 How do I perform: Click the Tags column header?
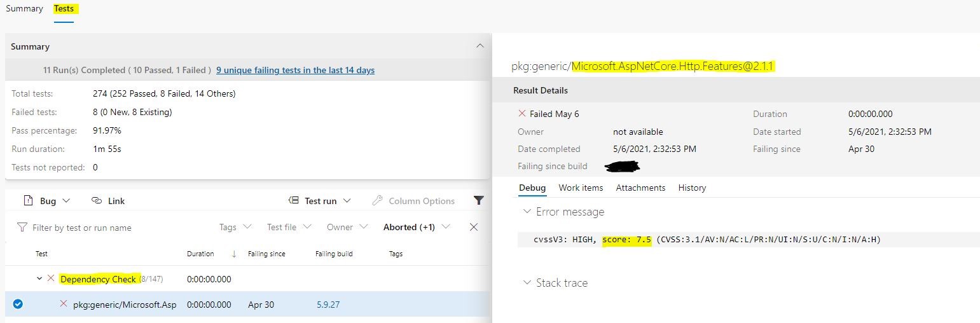[396, 254]
